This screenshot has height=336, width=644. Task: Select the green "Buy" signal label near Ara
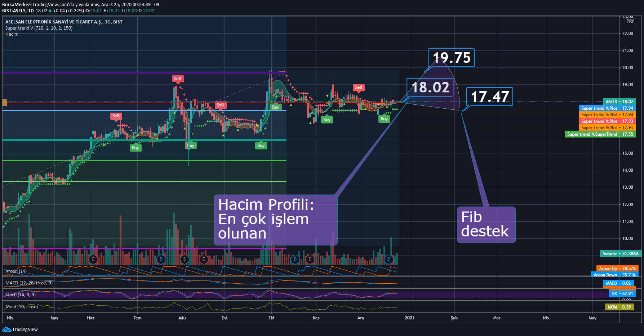tap(384, 118)
